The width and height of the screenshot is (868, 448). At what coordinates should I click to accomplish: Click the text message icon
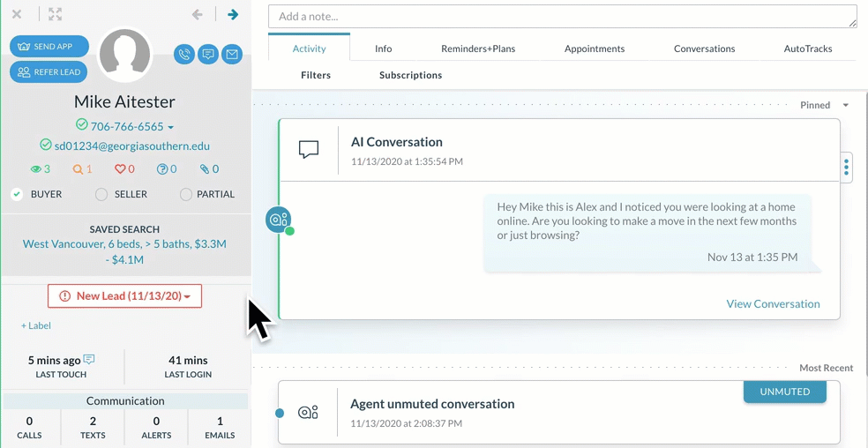pyautogui.click(x=208, y=55)
